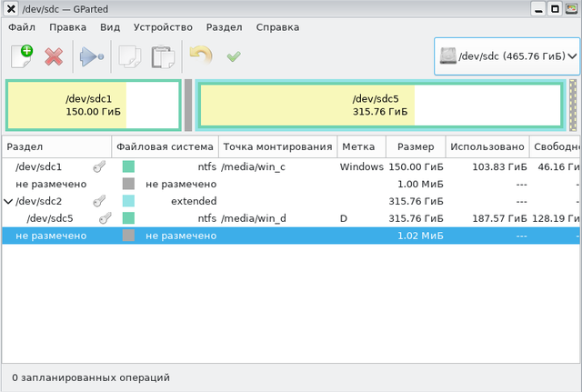The width and height of the screenshot is (582, 392).
Task: Sort by Использовано column header
Action: [x=487, y=146]
